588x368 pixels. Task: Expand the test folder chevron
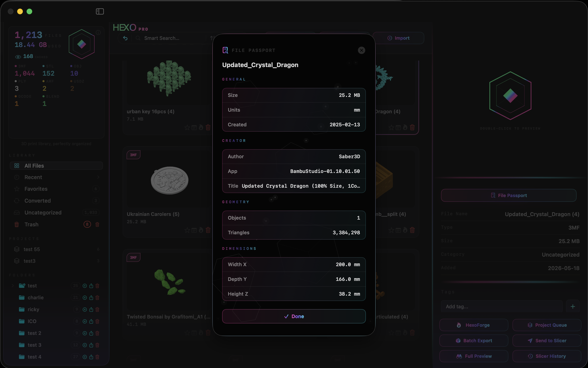(13, 285)
